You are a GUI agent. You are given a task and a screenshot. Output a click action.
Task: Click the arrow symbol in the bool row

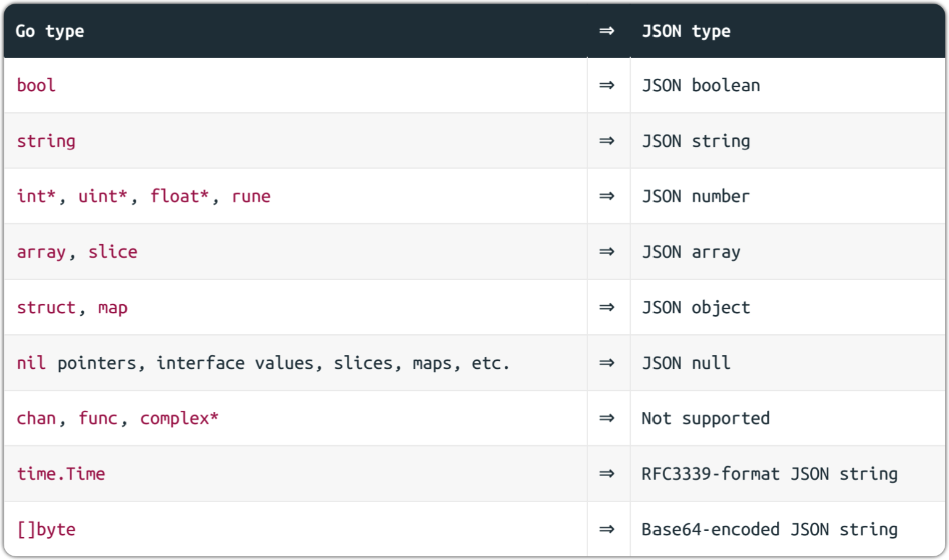pyautogui.click(x=607, y=85)
